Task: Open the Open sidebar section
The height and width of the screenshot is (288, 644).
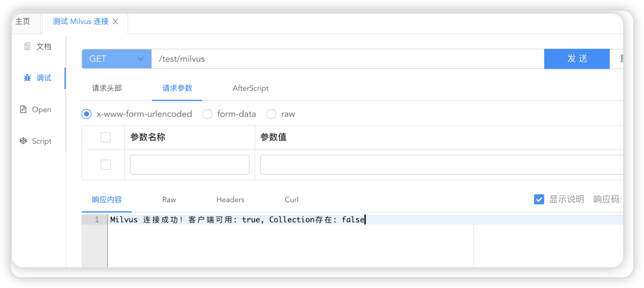Action: pyautogui.click(x=36, y=109)
